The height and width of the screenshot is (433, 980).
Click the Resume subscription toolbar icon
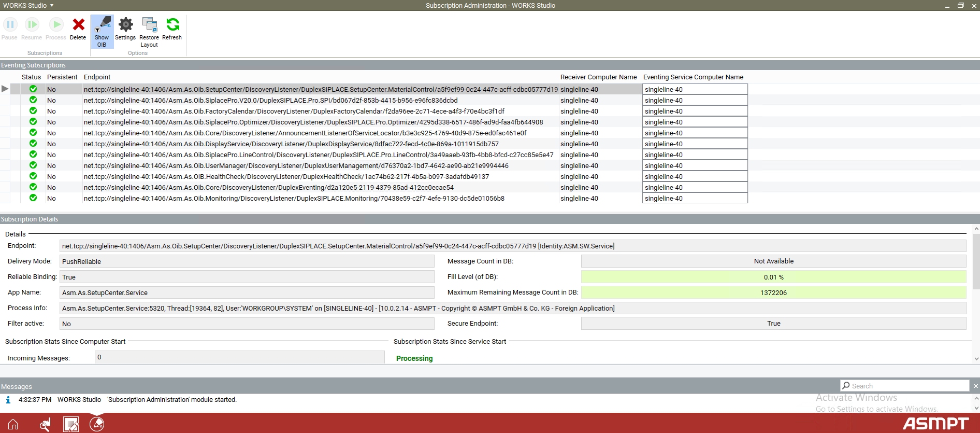32,24
